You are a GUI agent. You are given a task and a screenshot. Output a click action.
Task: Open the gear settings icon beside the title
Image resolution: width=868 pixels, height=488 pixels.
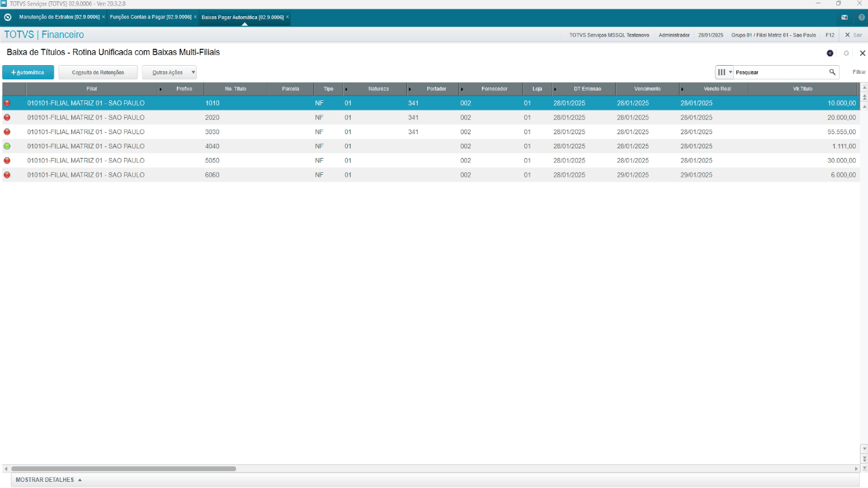pos(846,53)
